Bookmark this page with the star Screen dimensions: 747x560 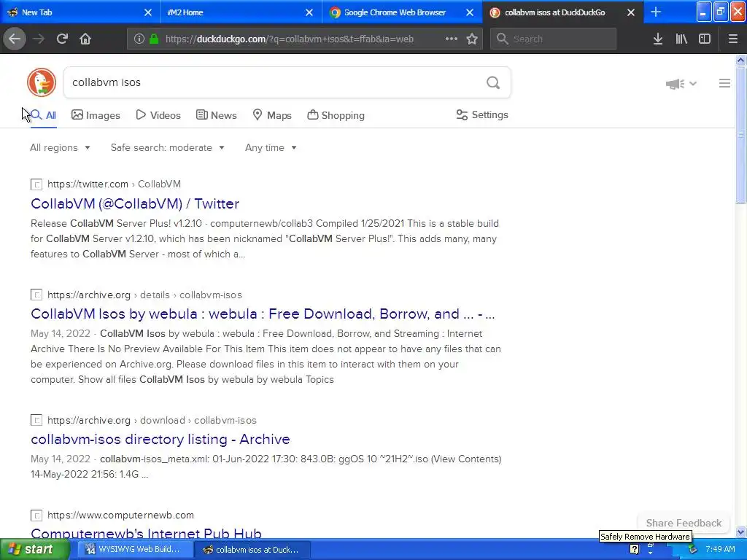point(472,39)
